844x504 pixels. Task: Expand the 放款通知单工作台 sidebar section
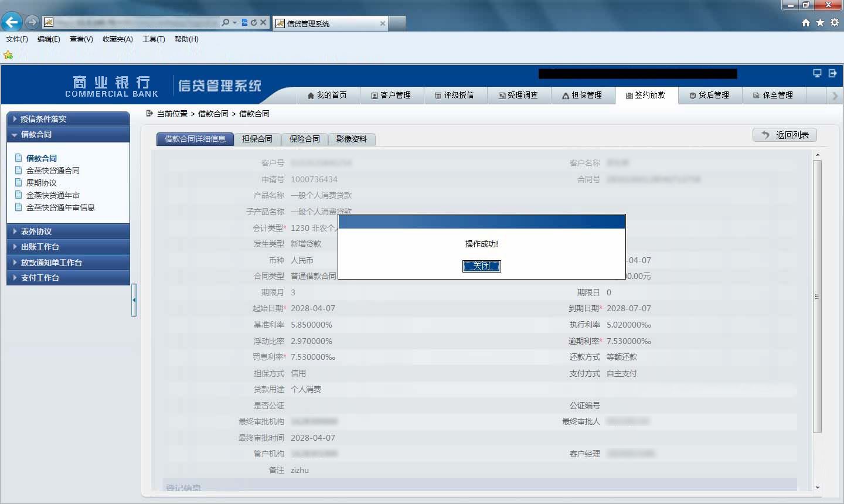coord(68,263)
